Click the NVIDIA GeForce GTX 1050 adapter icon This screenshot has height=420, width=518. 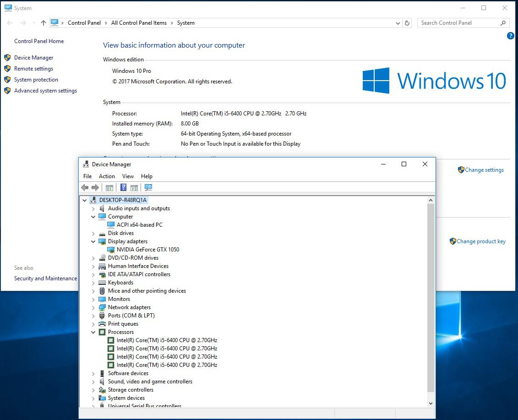pos(111,250)
